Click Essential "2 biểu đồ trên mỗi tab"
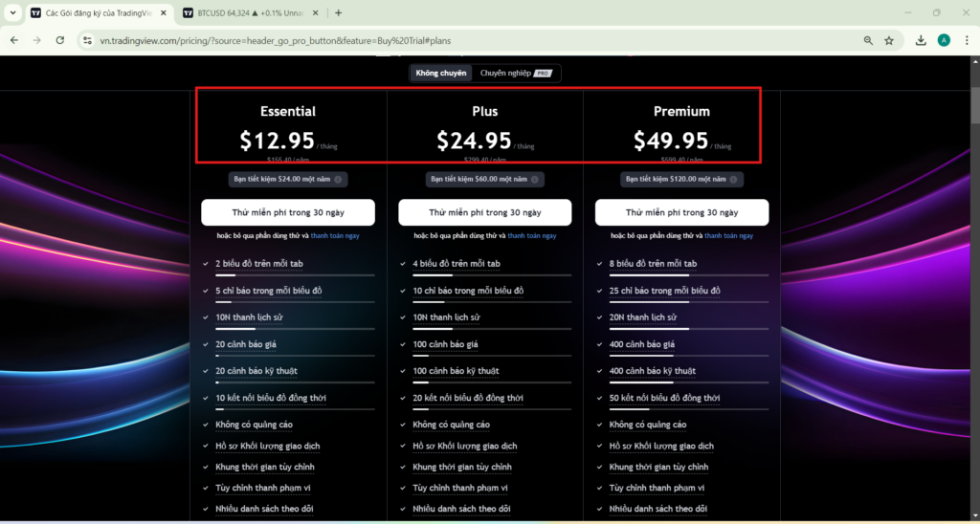This screenshot has width=980, height=524. pos(259,264)
